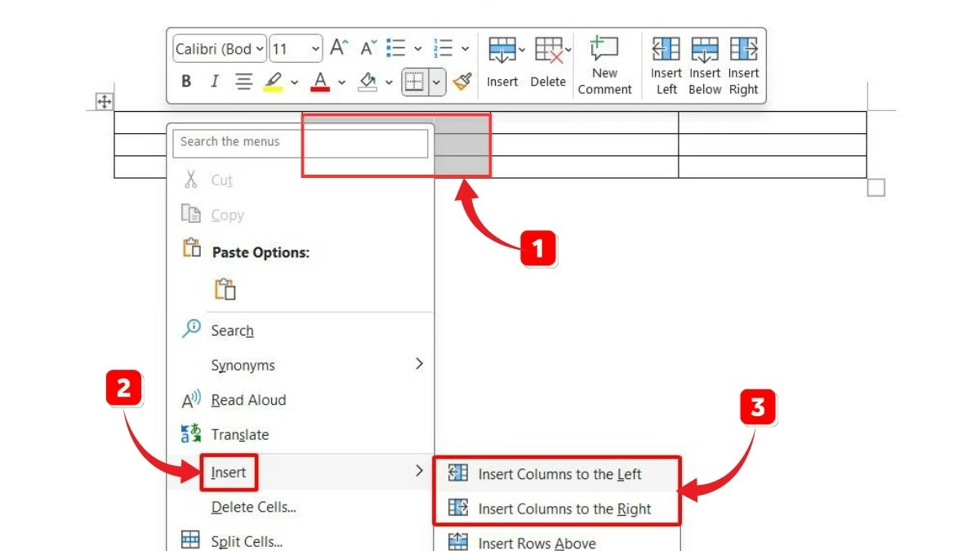The width and height of the screenshot is (980, 551).
Task: Select Insert Columns to the Right
Action: [557, 509]
